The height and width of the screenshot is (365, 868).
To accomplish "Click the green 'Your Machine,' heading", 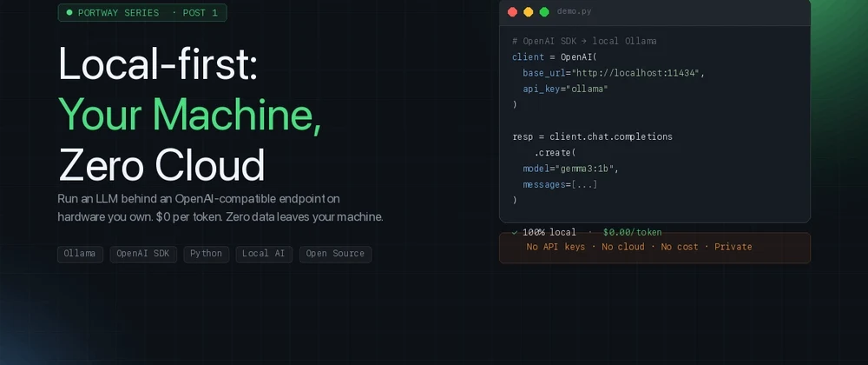I will 190,114.
